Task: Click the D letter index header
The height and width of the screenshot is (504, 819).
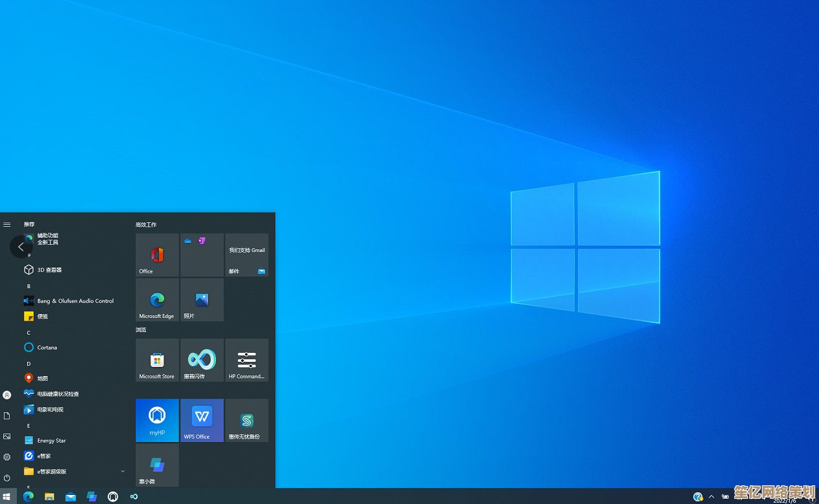Action: pos(28,364)
